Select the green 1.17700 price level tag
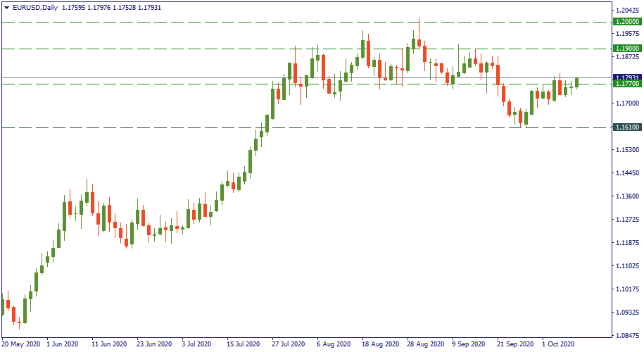 (x=626, y=84)
